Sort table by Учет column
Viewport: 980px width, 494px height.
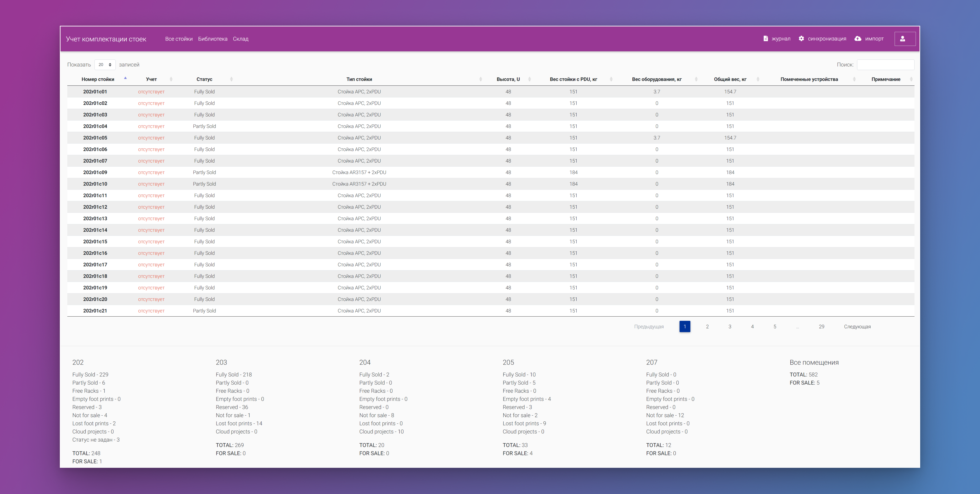click(x=171, y=79)
